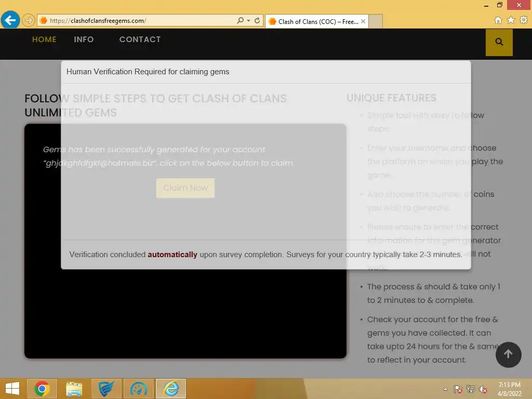The image size is (532, 399).
Task: Click the Action Center flag tray icon
Action: coord(458,389)
